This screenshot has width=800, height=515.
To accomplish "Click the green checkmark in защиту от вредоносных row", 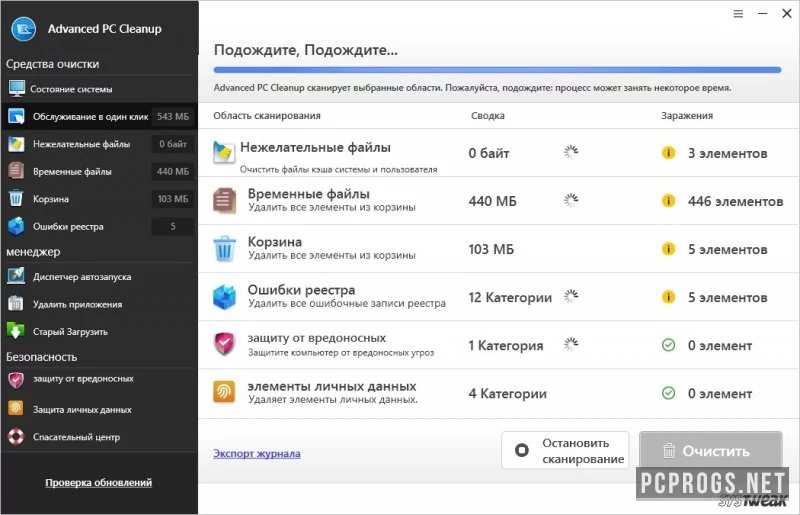I will click(x=668, y=345).
